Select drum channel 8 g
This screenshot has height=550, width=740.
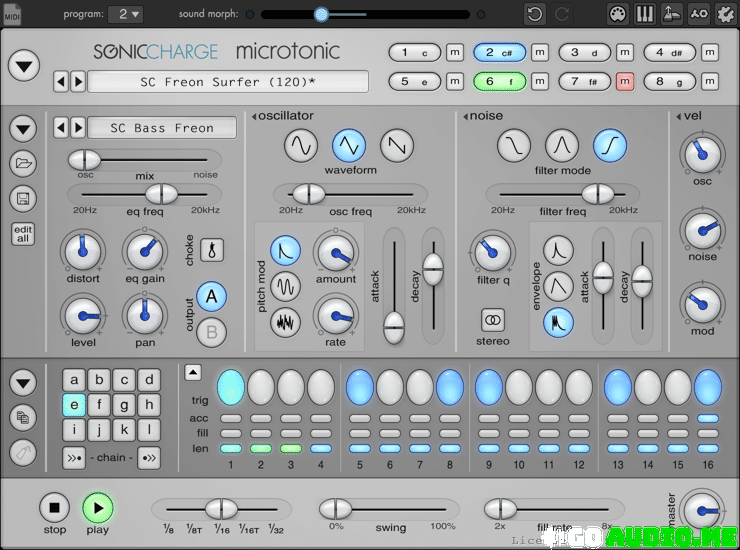pos(670,81)
